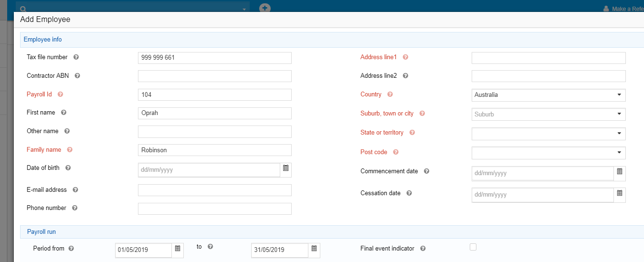Viewport: 644px width, 262px height.
Task: Open the Cessation date calendar picker
Action: 619,193
